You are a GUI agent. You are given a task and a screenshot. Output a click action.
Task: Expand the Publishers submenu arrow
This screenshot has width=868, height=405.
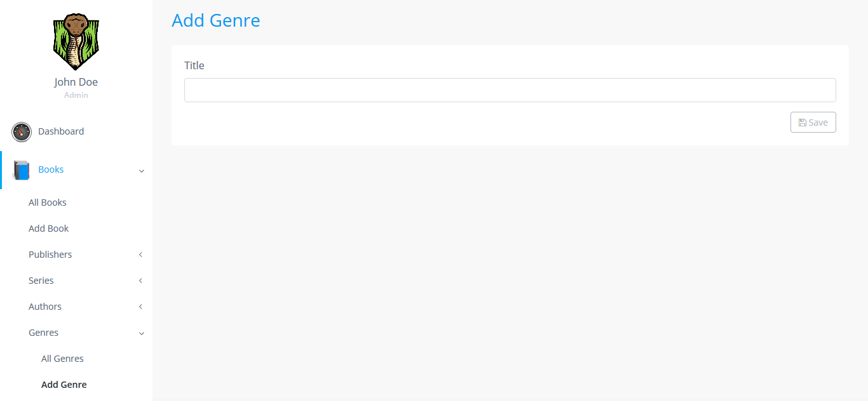(x=141, y=255)
